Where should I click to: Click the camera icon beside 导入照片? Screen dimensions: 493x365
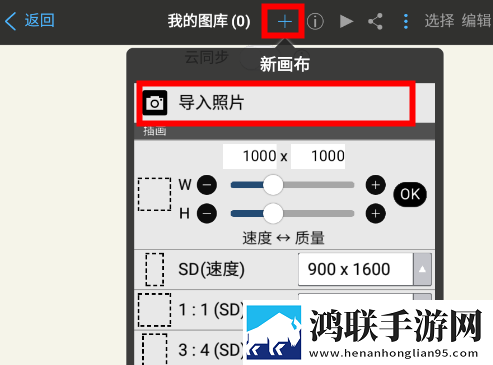[155, 103]
